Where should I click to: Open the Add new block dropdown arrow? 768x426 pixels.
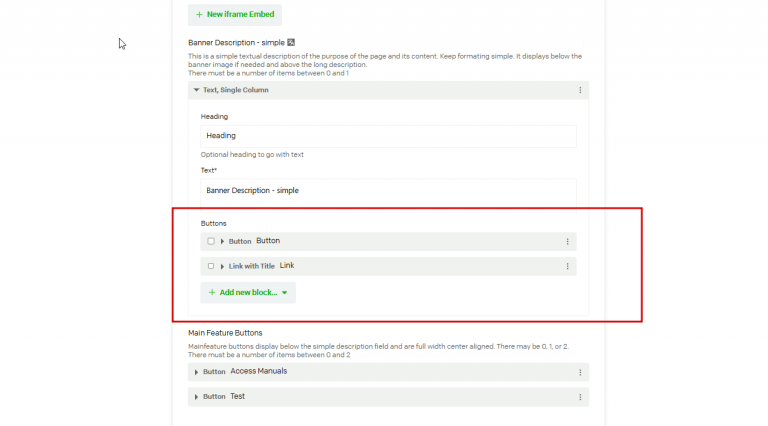(x=285, y=293)
